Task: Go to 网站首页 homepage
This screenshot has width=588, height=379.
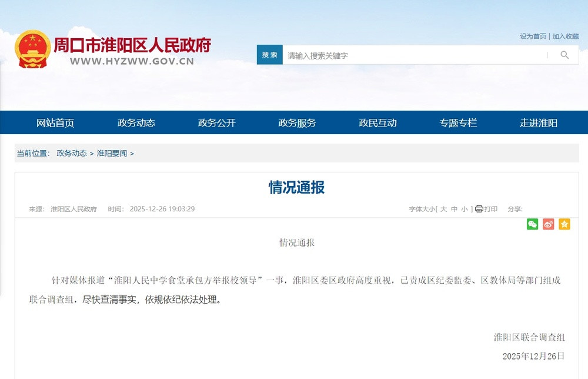Action: [x=55, y=122]
